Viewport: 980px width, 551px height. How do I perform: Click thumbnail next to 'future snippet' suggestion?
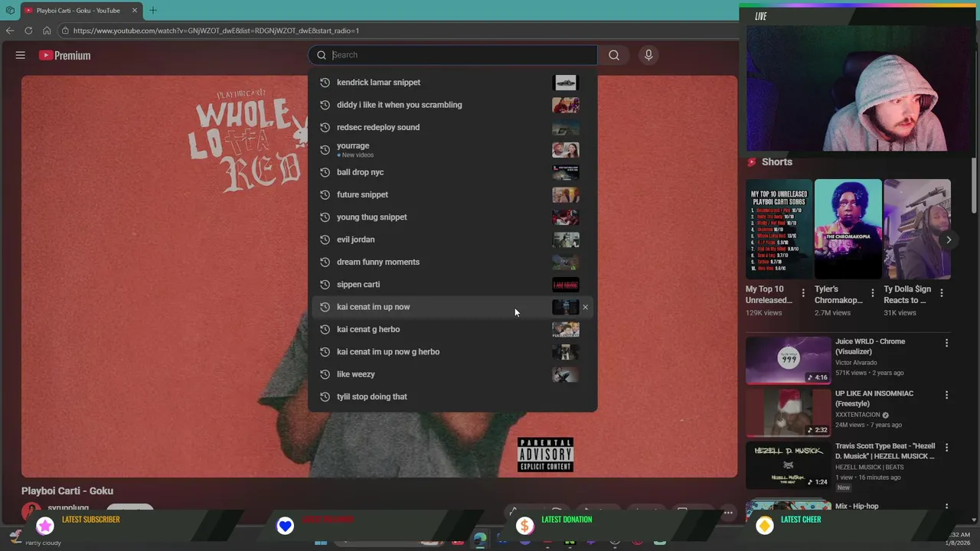click(566, 195)
